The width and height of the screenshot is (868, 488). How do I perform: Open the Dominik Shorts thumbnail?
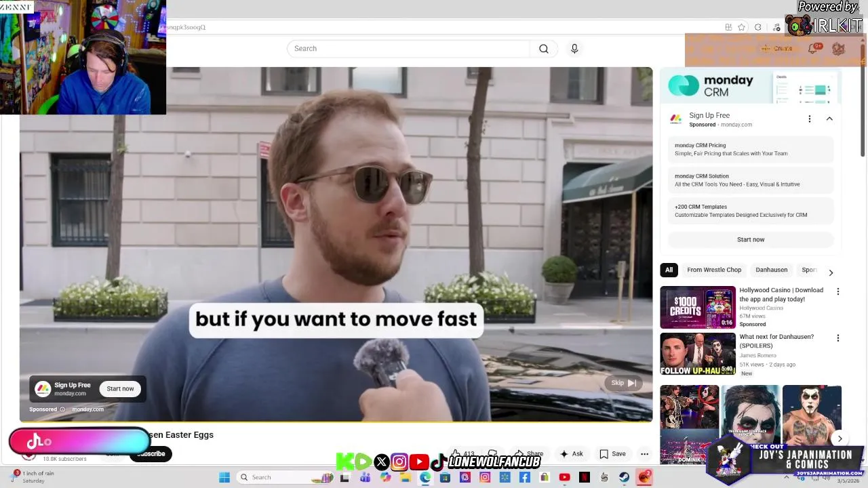click(689, 424)
